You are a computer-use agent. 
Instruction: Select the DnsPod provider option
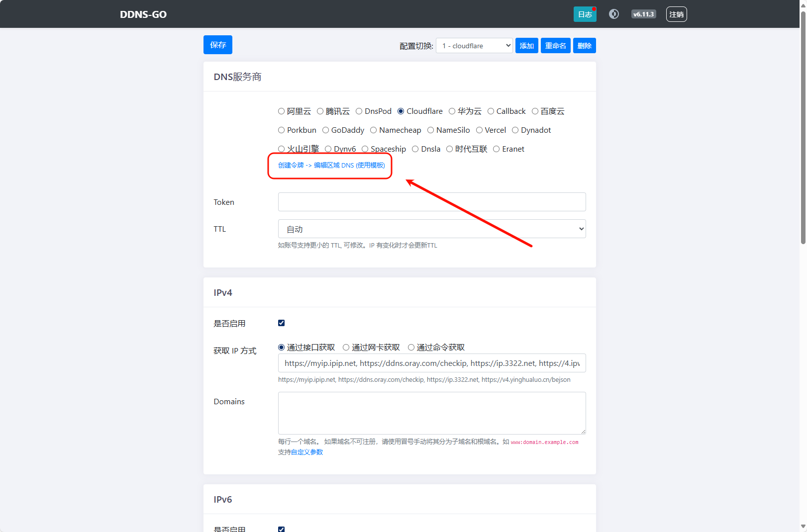click(359, 111)
